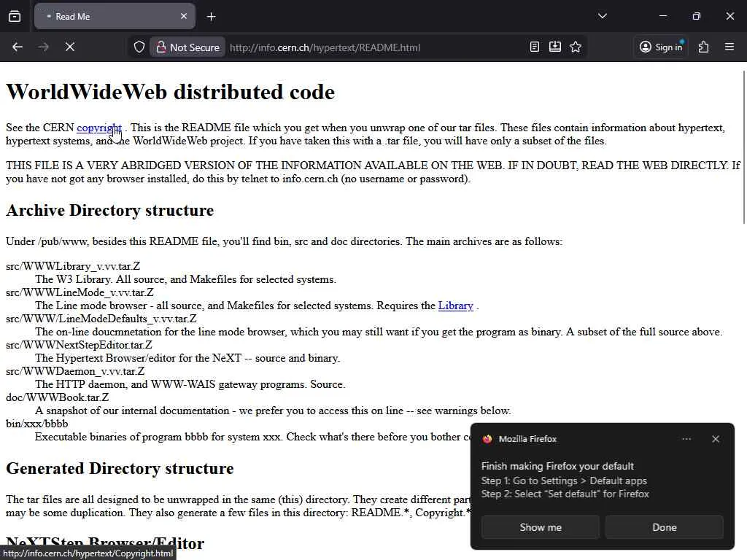Click src/WWWDaemon_v.vv.tar.Z text
Viewport: 747px width, 560px height.
[x=75, y=371]
